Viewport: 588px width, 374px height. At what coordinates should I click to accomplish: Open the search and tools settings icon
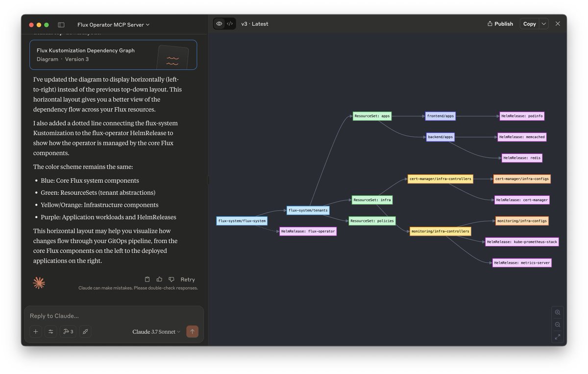tap(51, 331)
